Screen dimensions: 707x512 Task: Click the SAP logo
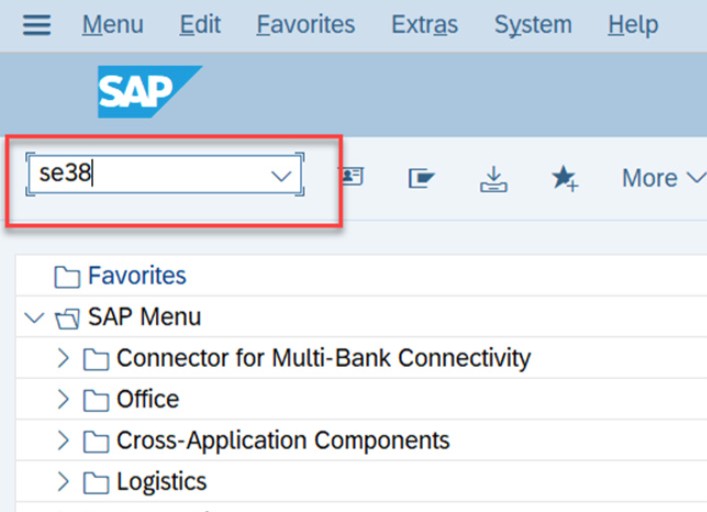(149, 92)
